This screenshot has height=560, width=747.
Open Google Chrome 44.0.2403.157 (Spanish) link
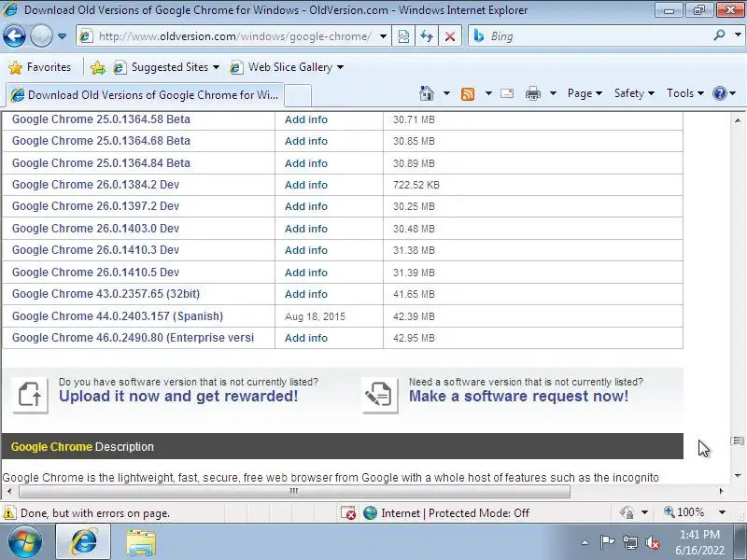118,316
